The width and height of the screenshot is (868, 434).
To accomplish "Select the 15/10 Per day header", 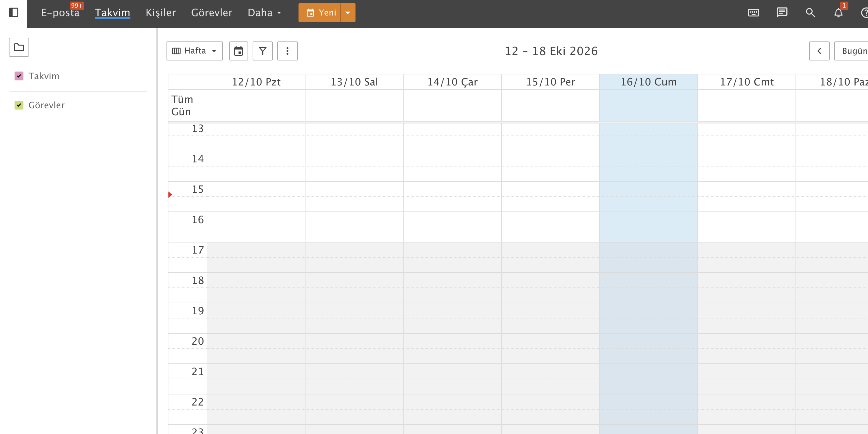I will [550, 82].
